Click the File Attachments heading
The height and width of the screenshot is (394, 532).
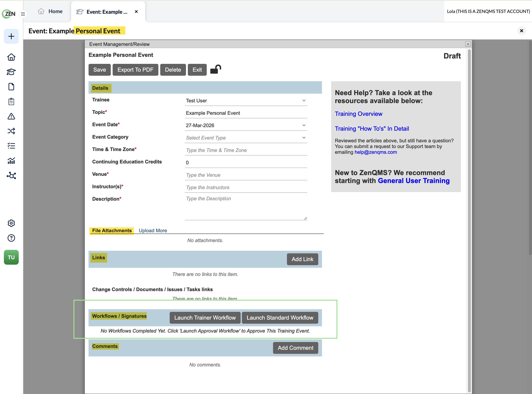[112, 231]
